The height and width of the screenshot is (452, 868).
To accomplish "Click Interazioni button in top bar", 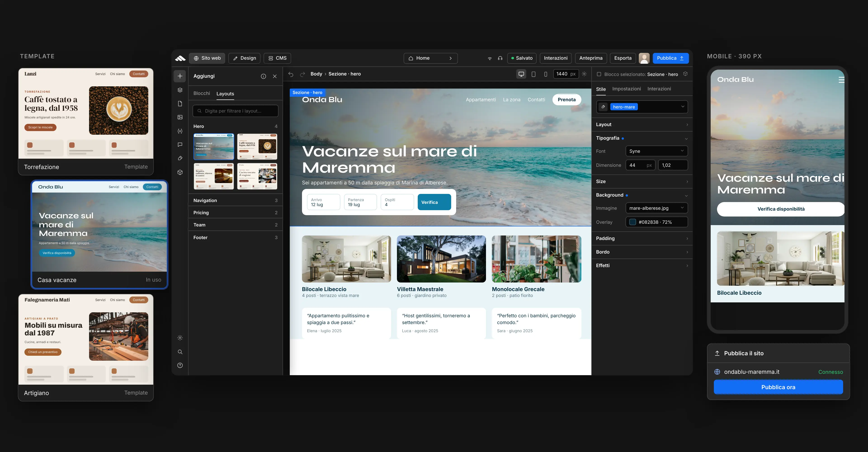I will 556,58.
